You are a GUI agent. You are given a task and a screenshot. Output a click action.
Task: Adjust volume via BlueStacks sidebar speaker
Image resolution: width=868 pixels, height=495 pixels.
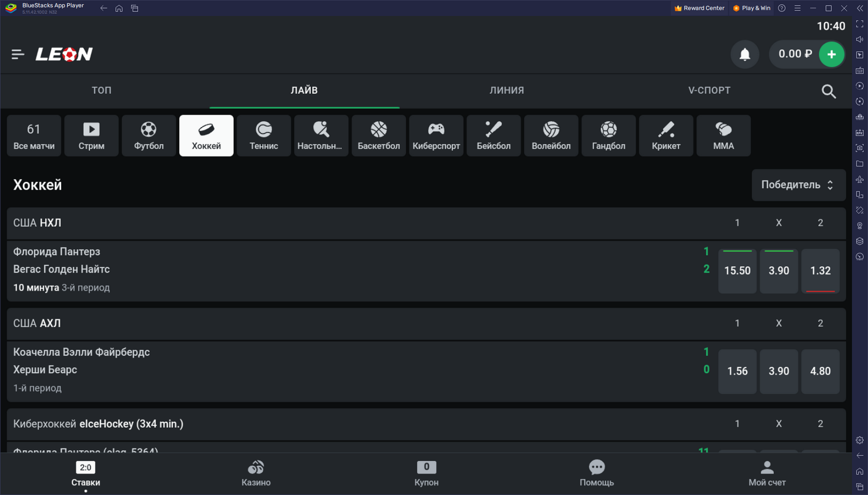pyautogui.click(x=860, y=39)
